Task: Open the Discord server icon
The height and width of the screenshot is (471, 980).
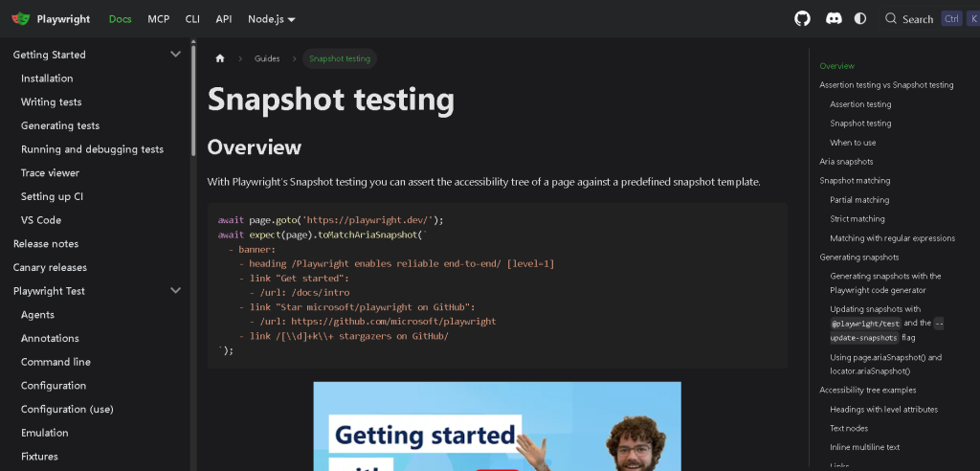Action: tap(834, 19)
